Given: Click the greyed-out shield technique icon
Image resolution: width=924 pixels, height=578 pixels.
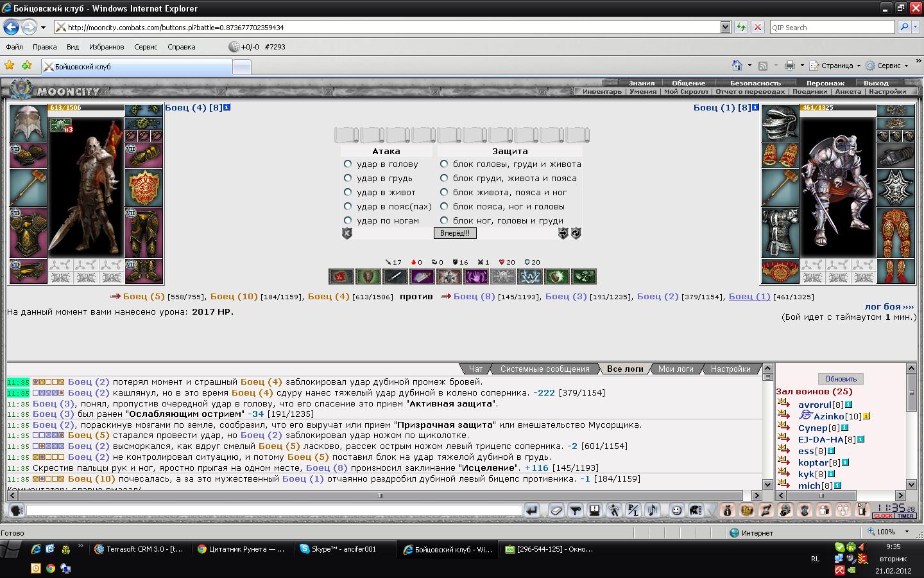Looking at the screenshot, I should click(x=503, y=277).
